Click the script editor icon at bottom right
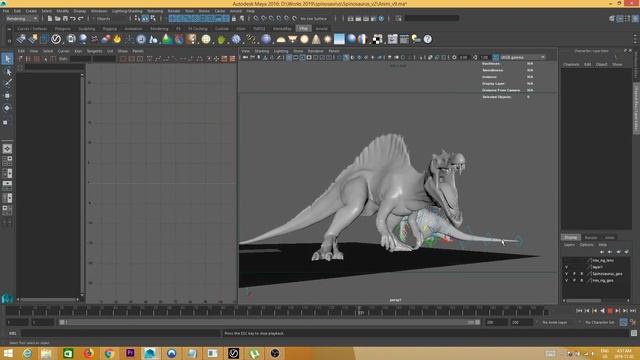The image size is (640, 360). click(x=633, y=333)
